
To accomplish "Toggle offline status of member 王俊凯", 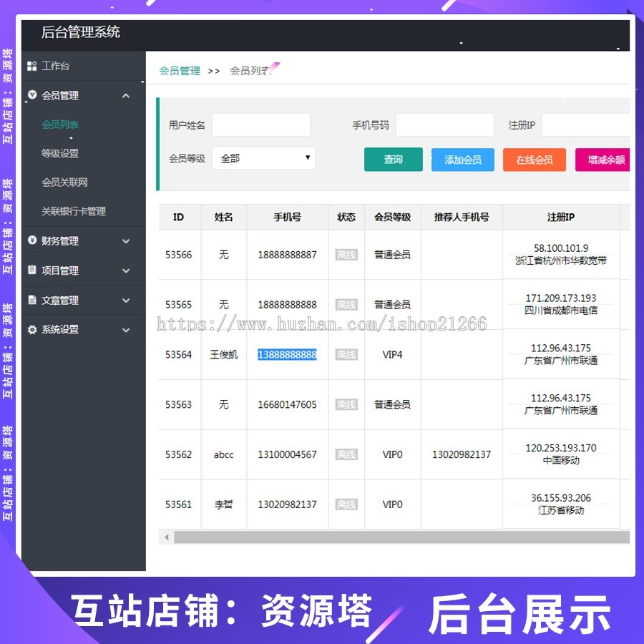I will [346, 354].
